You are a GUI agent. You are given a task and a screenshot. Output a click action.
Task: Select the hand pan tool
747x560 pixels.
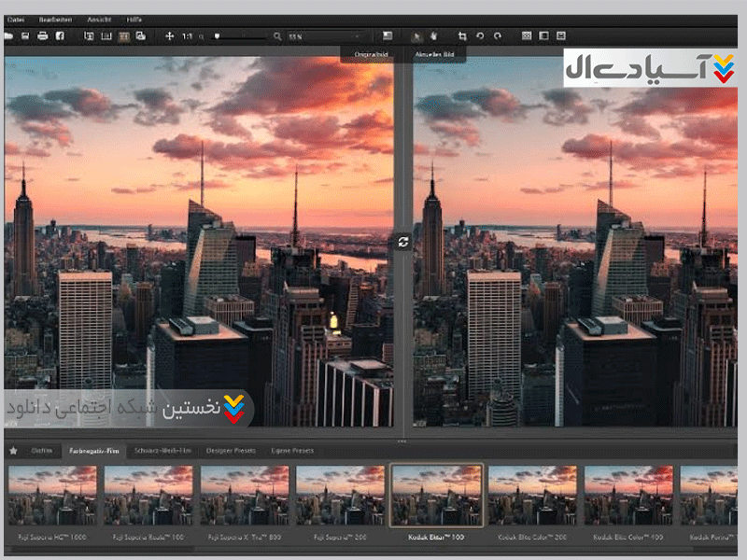tap(433, 36)
